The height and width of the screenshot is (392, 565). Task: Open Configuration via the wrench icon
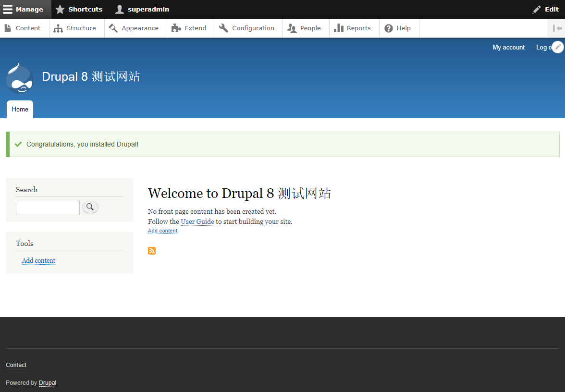223,28
